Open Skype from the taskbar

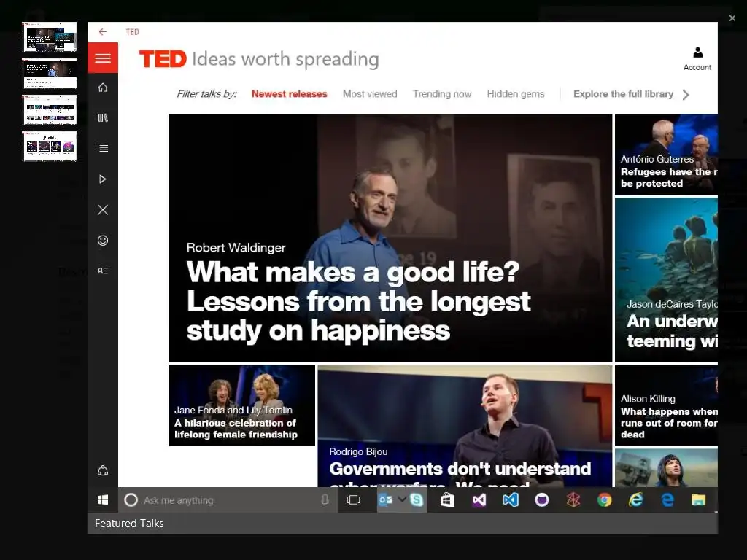417,500
